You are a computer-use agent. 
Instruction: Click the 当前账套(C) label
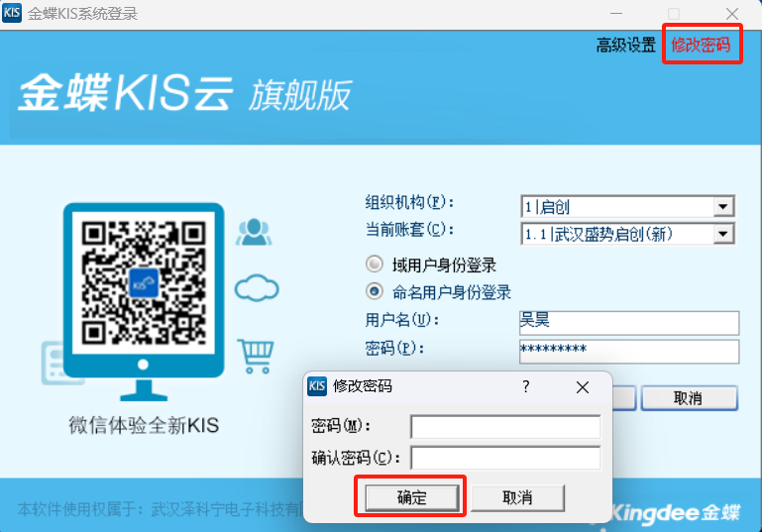click(x=409, y=229)
